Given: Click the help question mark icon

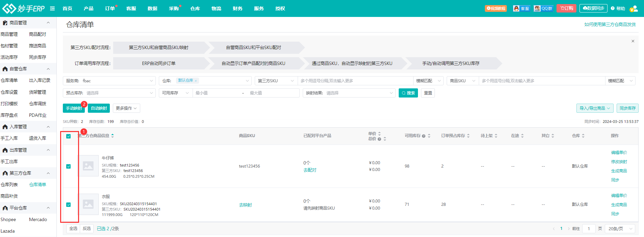Looking at the screenshot, I should point(613,8).
